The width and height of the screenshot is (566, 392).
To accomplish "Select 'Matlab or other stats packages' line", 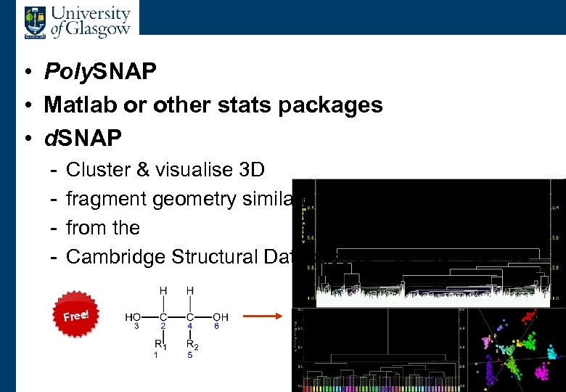I will 213,105.
